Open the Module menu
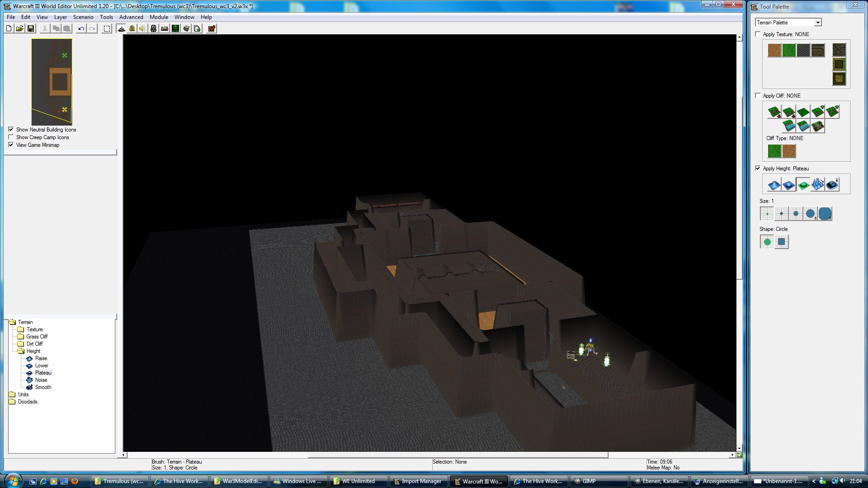Viewport: 868px width, 488px height. pos(159,17)
